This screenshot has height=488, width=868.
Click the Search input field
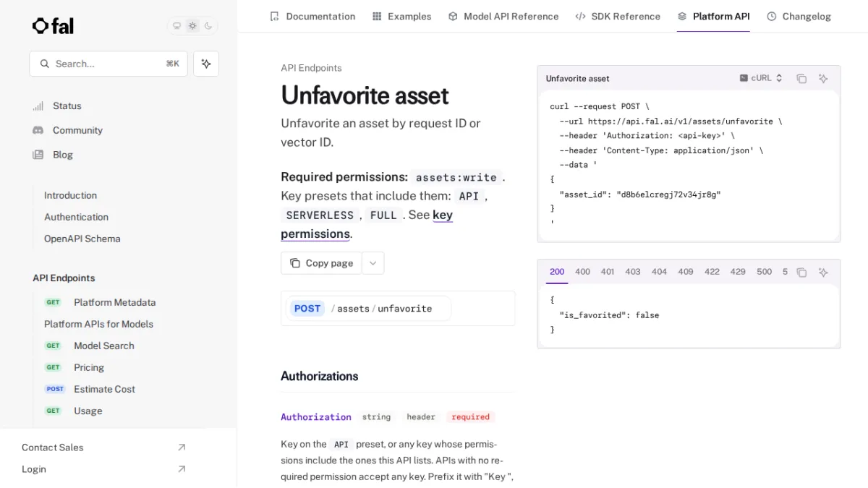(x=109, y=64)
